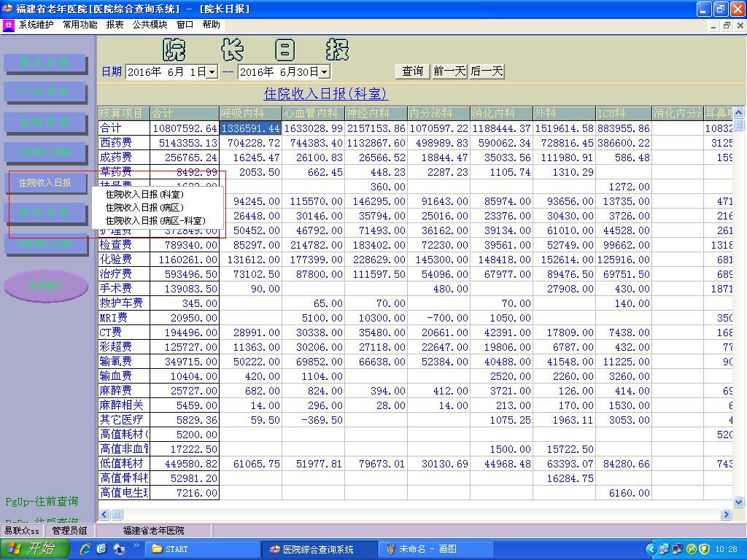Click the horizontal scrollbar thumb

tap(117, 514)
